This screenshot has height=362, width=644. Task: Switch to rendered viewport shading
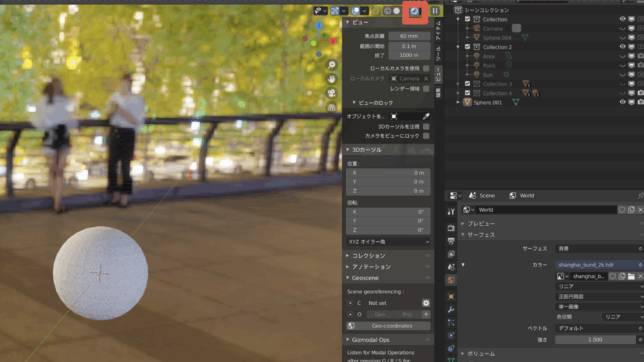[415, 11]
